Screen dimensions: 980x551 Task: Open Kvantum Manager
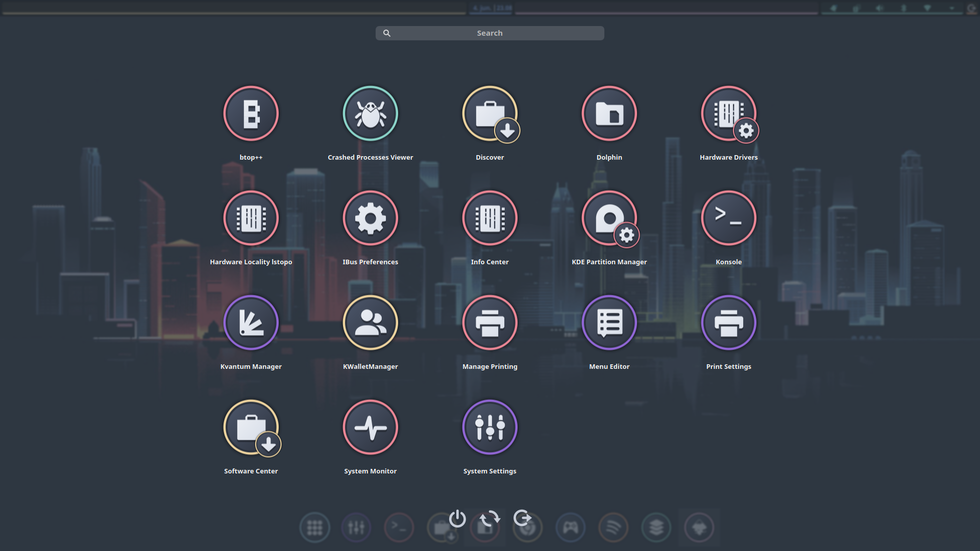(251, 323)
